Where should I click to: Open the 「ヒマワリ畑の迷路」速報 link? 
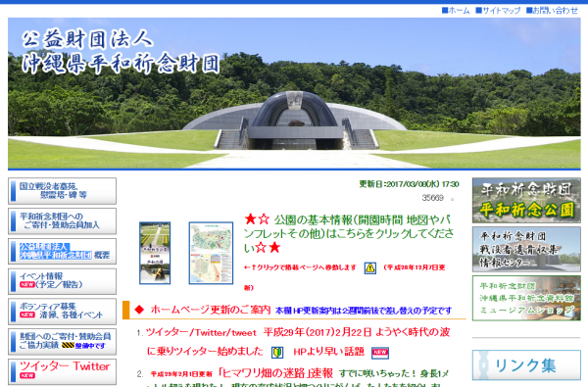pyautogui.click(x=275, y=373)
